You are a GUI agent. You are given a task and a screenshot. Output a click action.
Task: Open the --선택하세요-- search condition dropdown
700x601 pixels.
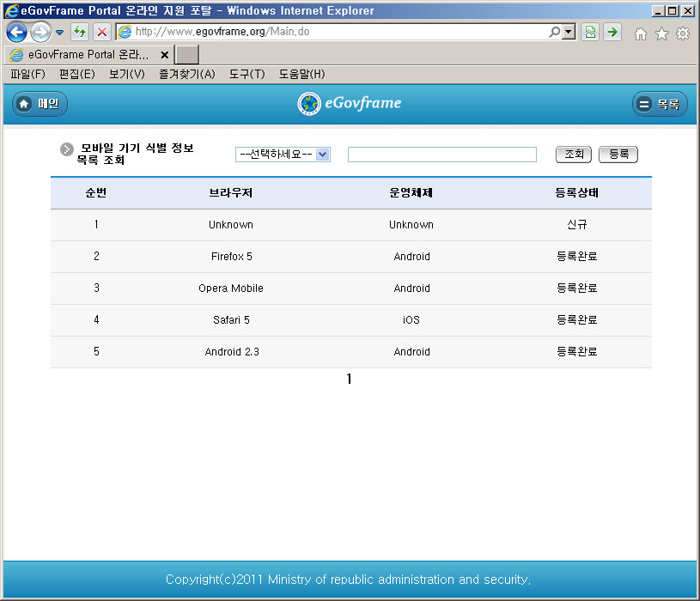point(283,155)
